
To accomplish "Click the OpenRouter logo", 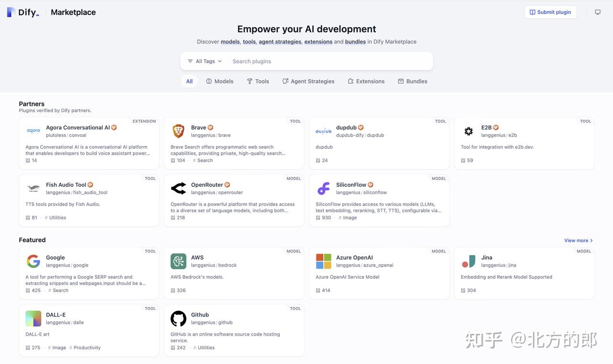I will (179, 188).
